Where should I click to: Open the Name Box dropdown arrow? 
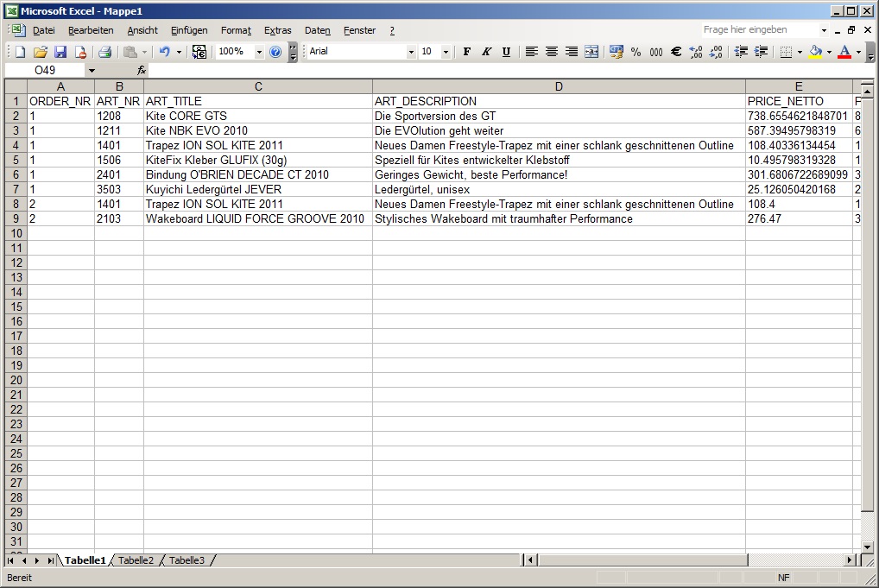point(92,71)
